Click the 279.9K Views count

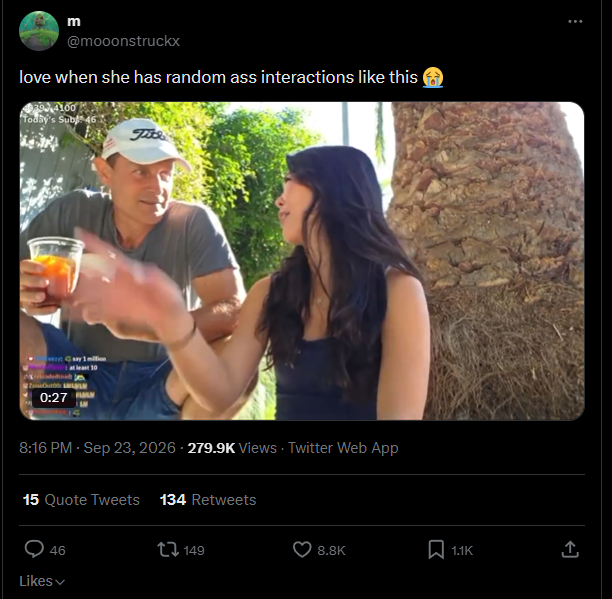point(232,448)
